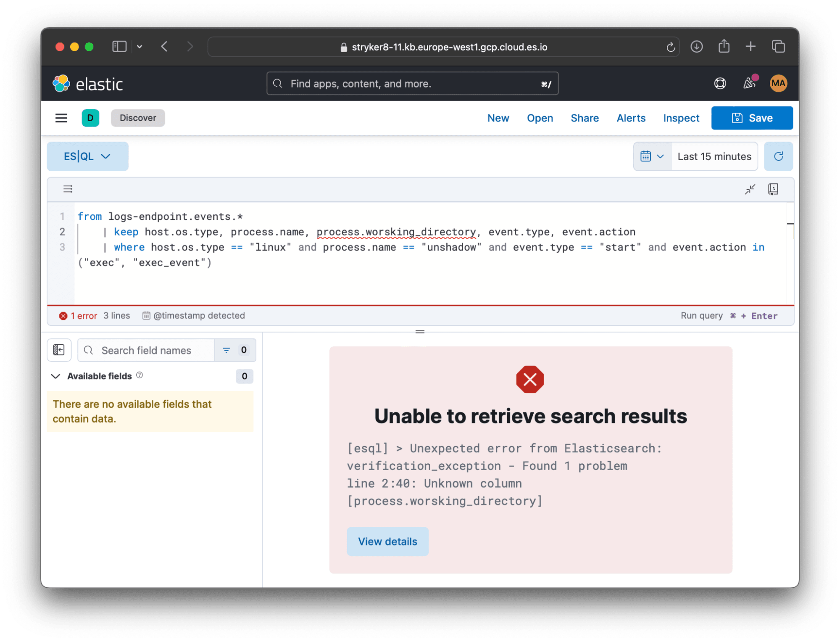Save the current search
Image resolution: width=840 pixels, height=642 pixels.
(x=752, y=118)
